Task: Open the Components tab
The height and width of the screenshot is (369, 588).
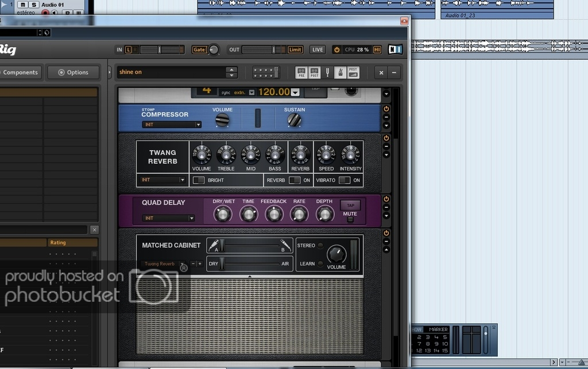Action: click(x=21, y=72)
